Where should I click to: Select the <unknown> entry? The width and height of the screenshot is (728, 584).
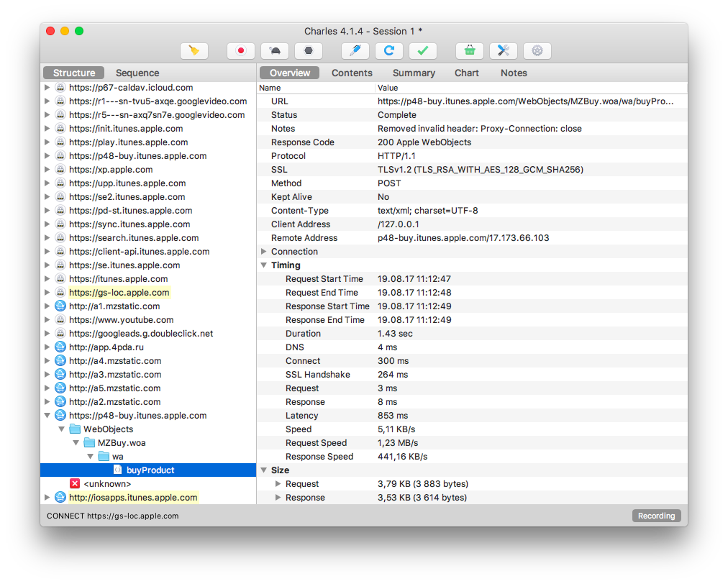pyautogui.click(x=107, y=484)
